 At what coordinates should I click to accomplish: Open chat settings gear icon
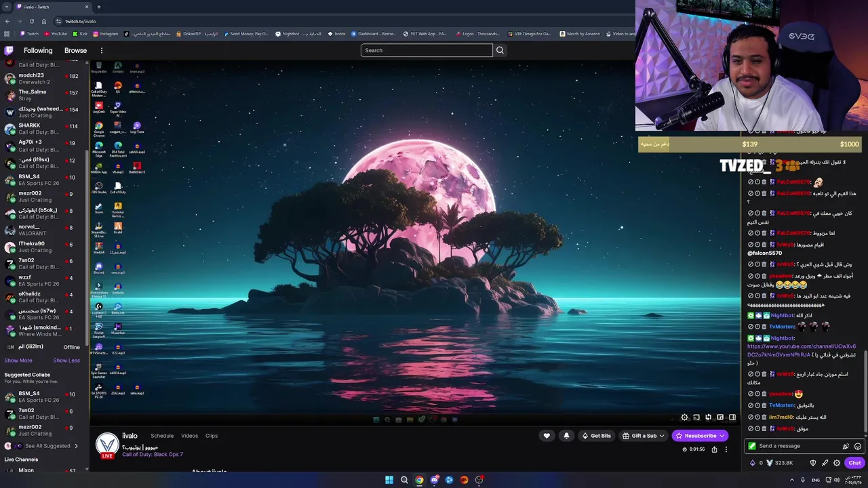(x=837, y=463)
